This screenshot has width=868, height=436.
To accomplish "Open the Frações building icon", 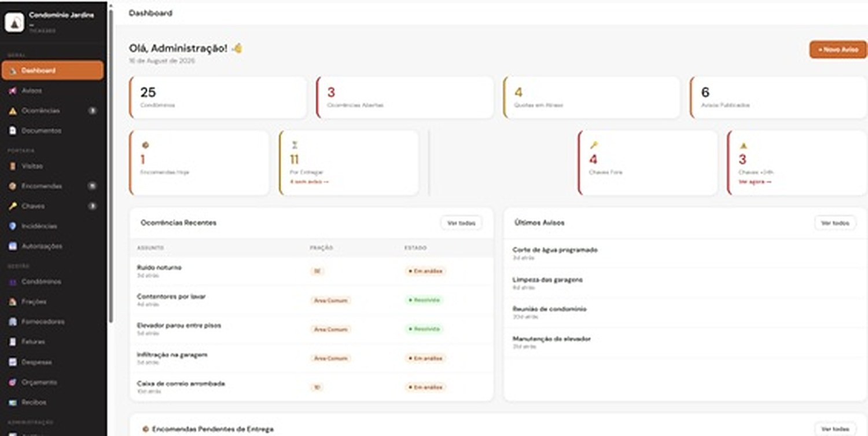I will tap(13, 302).
